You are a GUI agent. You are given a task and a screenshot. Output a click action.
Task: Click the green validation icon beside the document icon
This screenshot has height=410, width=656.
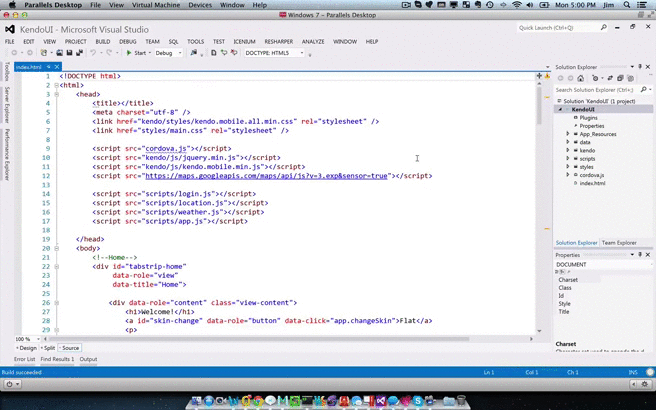[x=224, y=53]
